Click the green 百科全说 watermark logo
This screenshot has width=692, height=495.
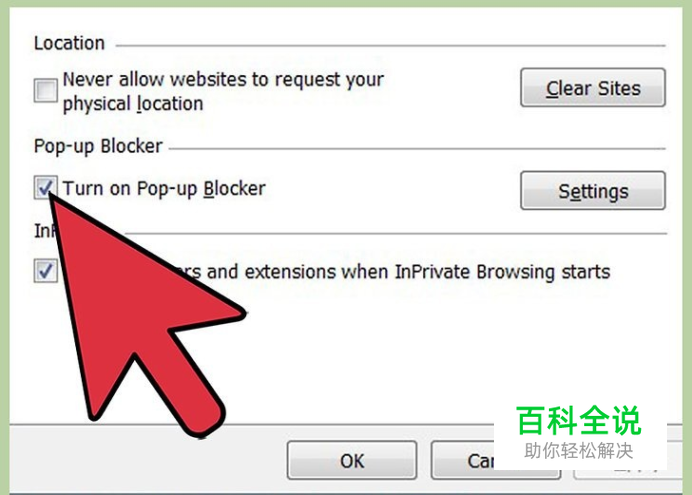point(579,421)
